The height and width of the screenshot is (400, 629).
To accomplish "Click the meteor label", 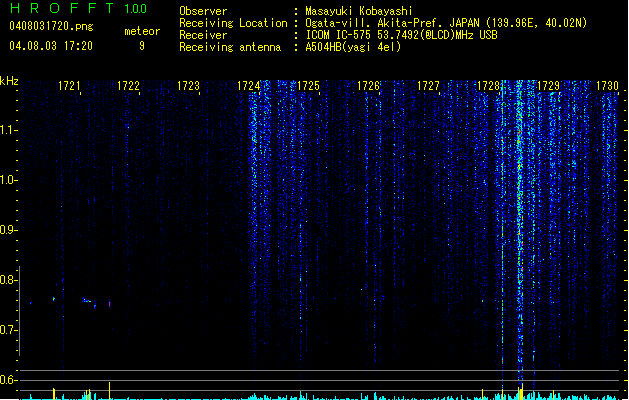I will coord(142,31).
